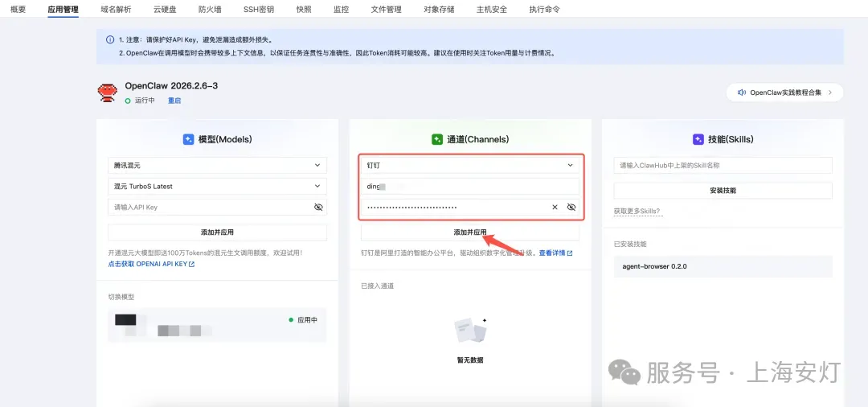Open the 主机安全 tab
Image resolution: width=868 pixels, height=407 pixels.
pos(492,10)
